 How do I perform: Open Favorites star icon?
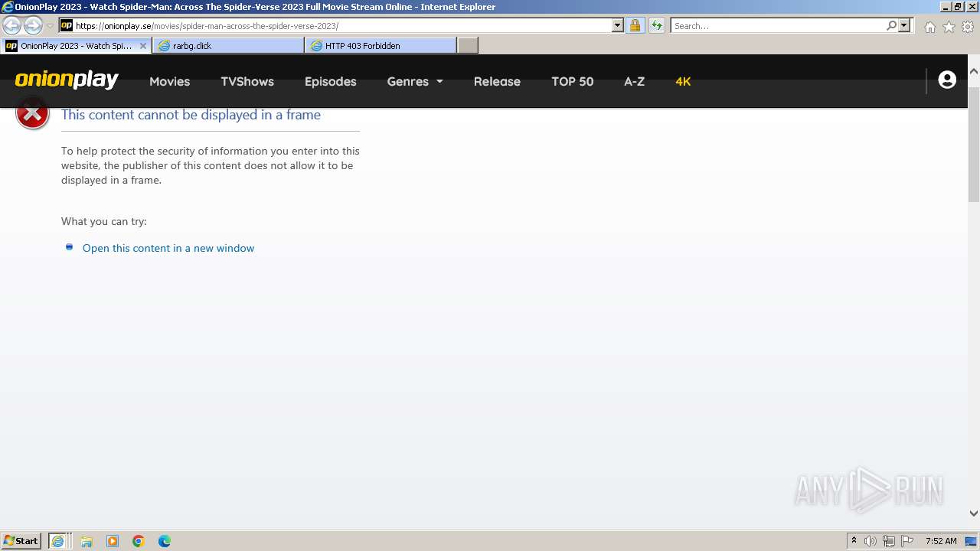pyautogui.click(x=949, y=27)
